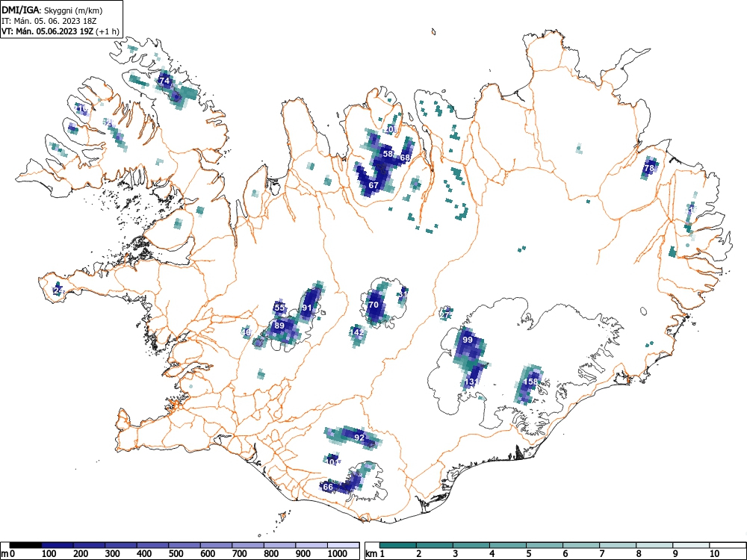This screenshot has height=560, width=747.
Task: Click the dark teal 1–2 km legend swatch
Action: (398, 545)
